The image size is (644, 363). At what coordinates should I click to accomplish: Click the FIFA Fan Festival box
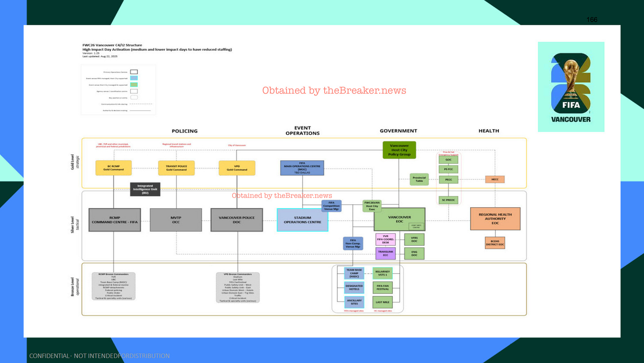(x=383, y=288)
